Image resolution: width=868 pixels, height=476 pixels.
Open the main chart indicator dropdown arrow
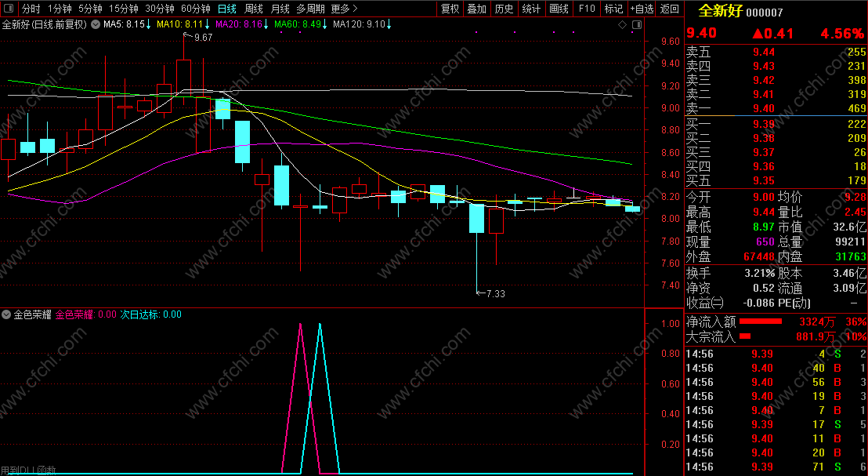[96, 24]
